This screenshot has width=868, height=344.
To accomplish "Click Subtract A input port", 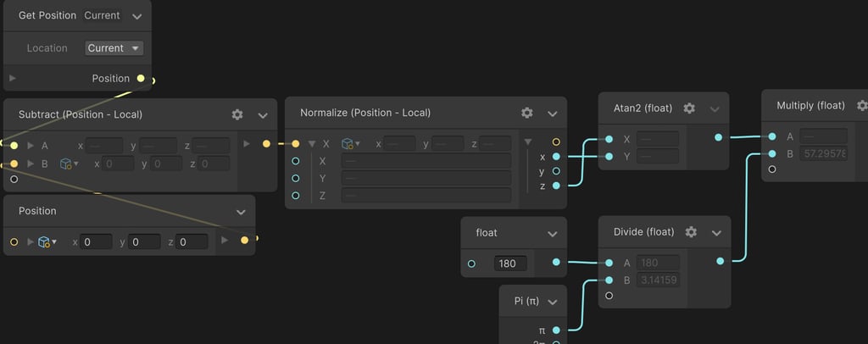I will click(x=14, y=146).
